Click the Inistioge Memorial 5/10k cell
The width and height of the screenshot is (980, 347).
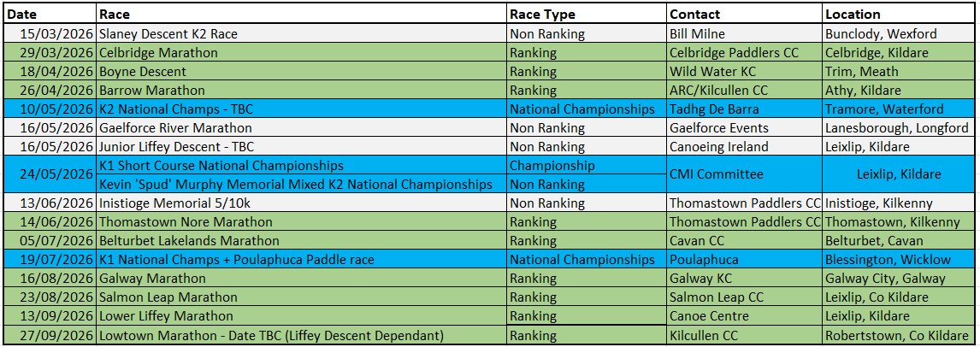[x=300, y=203]
